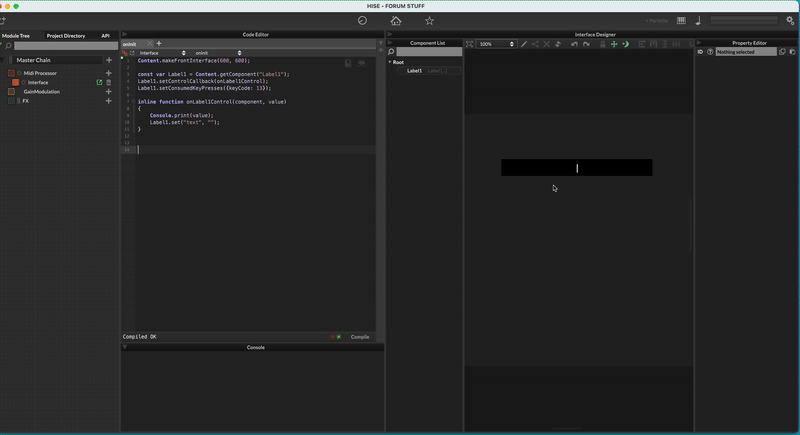The height and width of the screenshot is (435, 800).
Task: Click the Compile button
Action: (360, 337)
